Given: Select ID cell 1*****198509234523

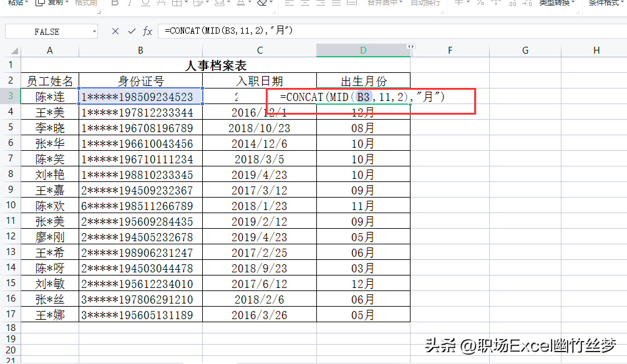Looking at the screenshot, I should [141, 96].
